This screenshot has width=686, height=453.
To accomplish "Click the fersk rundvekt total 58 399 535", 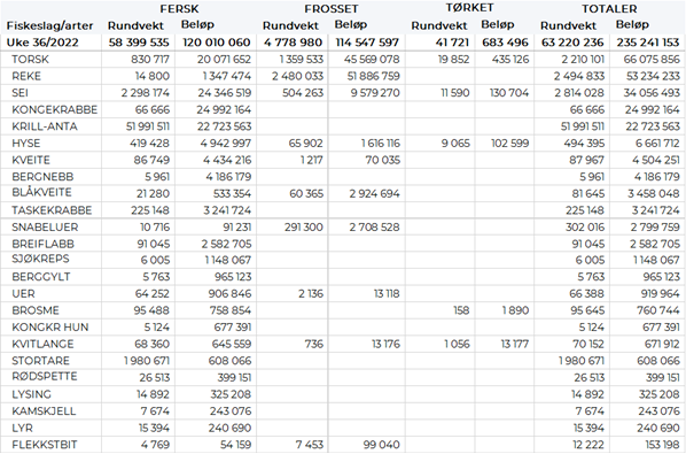I will [139, 42].
